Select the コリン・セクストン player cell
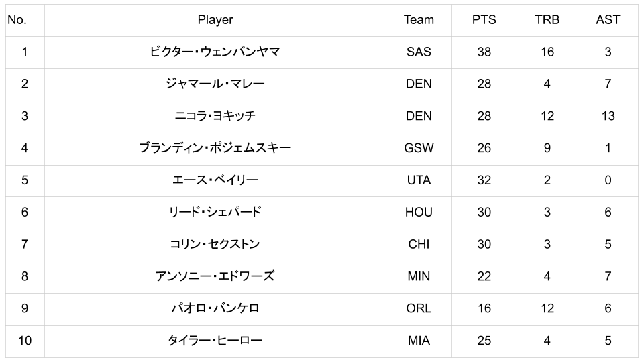The width and height of the screenshot is (644, 362). (x=215, y=245)
